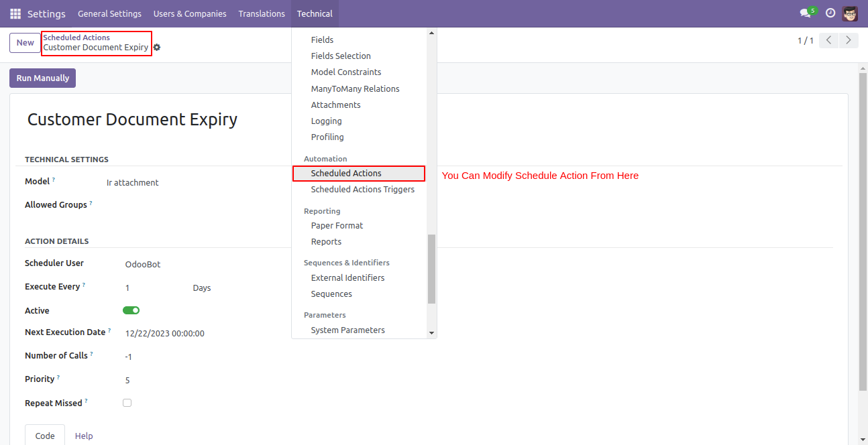Open the conversations chat icon

(805, 13)
